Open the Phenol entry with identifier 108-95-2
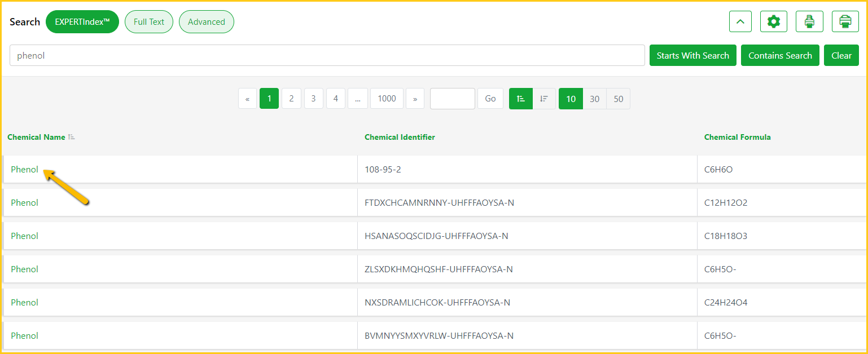This screenshot has height=354, width=868. 25,170
